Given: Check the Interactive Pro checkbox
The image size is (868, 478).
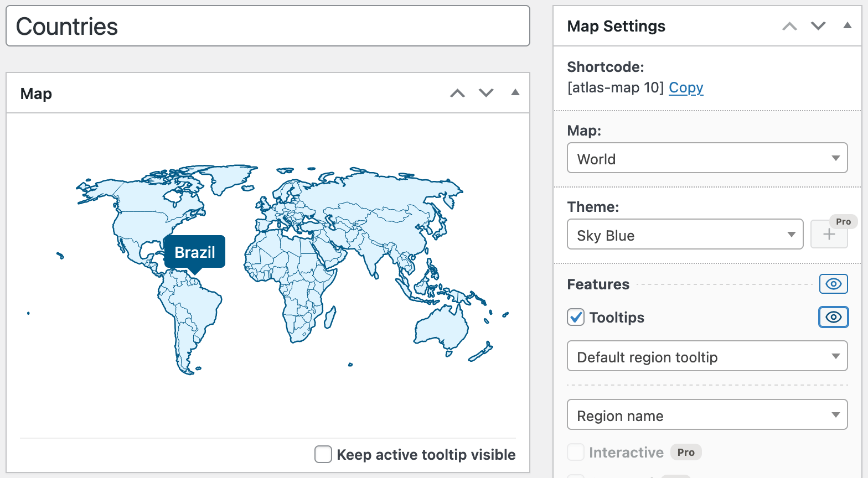Looking at the screenshot, I should click(x=576, y=452).
